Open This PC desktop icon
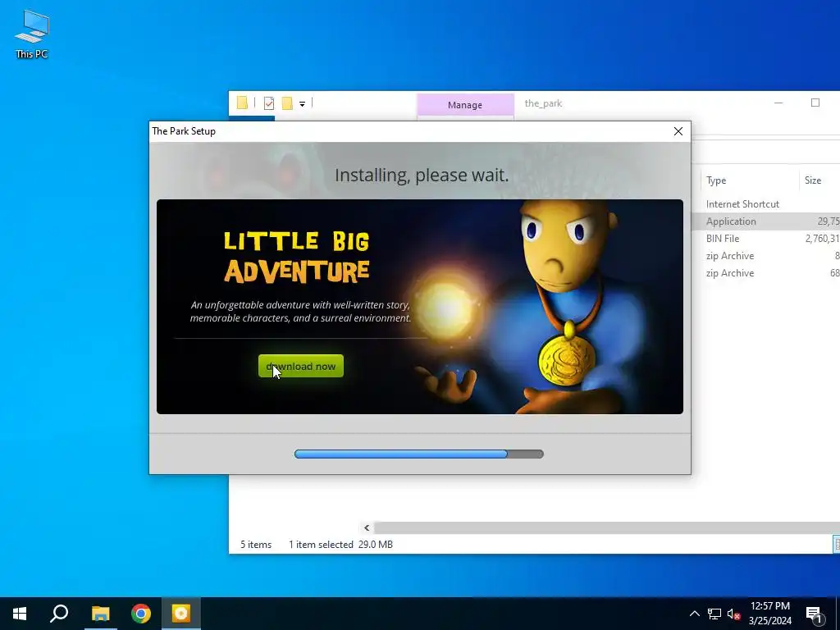 [32, 34]
